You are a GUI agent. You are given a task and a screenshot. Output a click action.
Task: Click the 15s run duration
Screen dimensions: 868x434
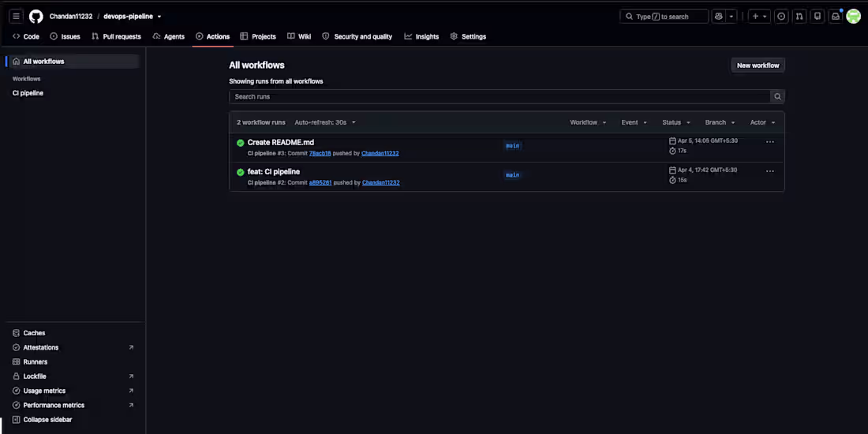[x=682, y=180]
